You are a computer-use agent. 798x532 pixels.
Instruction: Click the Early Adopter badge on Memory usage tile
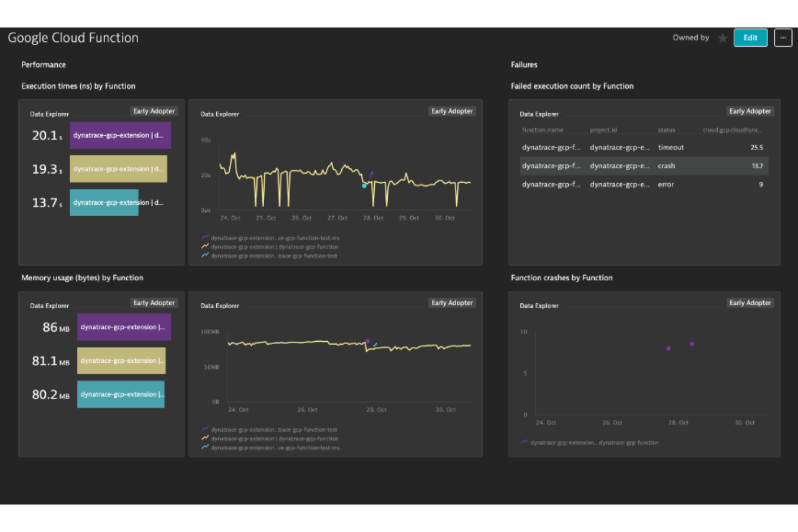pyautogui.click(x=154, y=302)
